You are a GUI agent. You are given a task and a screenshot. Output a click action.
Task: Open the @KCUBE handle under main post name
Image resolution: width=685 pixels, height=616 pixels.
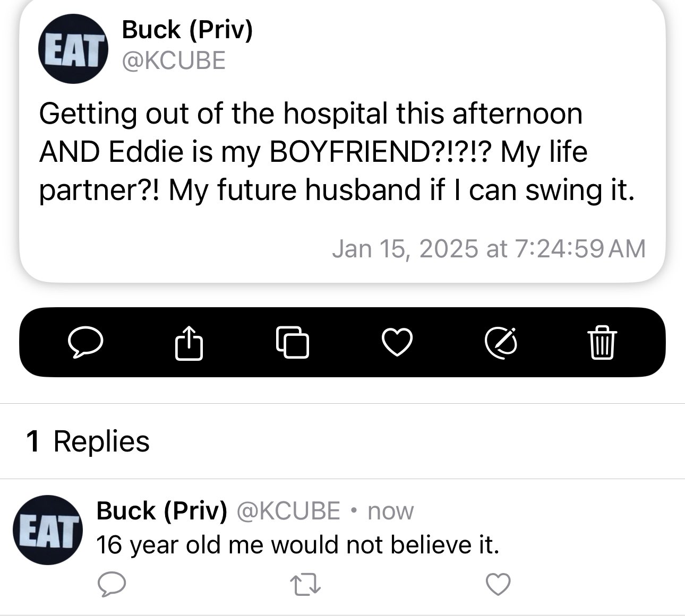point(174,60)
